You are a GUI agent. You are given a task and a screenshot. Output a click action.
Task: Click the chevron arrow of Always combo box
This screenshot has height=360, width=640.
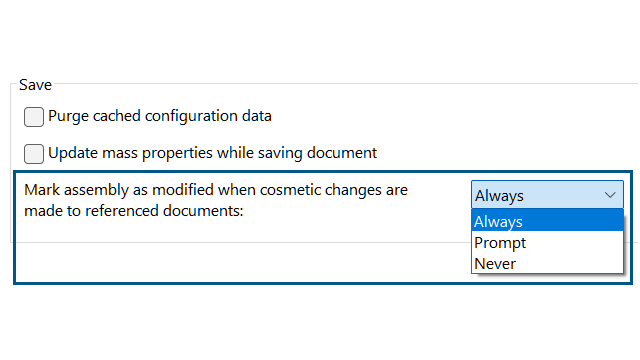click(x=610, y=195)
